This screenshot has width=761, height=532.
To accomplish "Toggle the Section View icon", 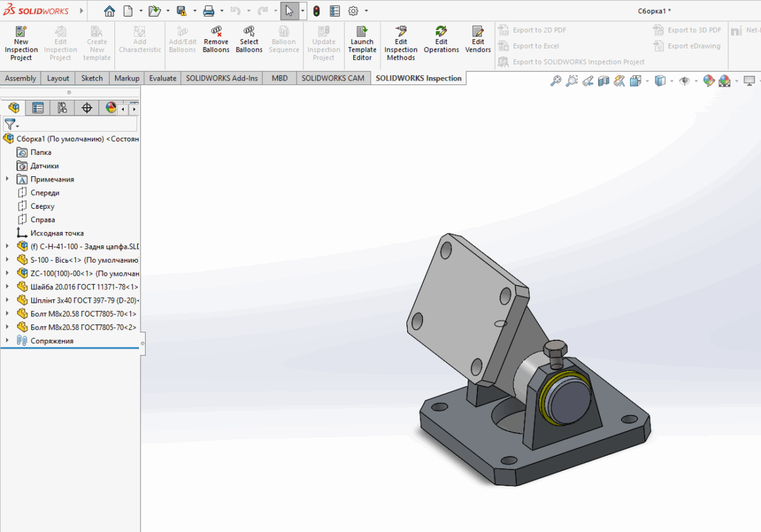I will click(x=603, y=81).
